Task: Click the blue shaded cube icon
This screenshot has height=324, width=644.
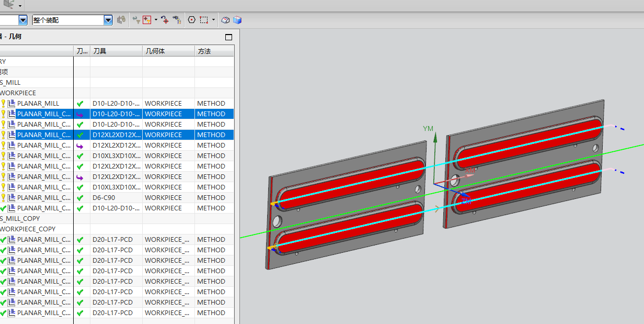Action: click(x=237, y=20)
